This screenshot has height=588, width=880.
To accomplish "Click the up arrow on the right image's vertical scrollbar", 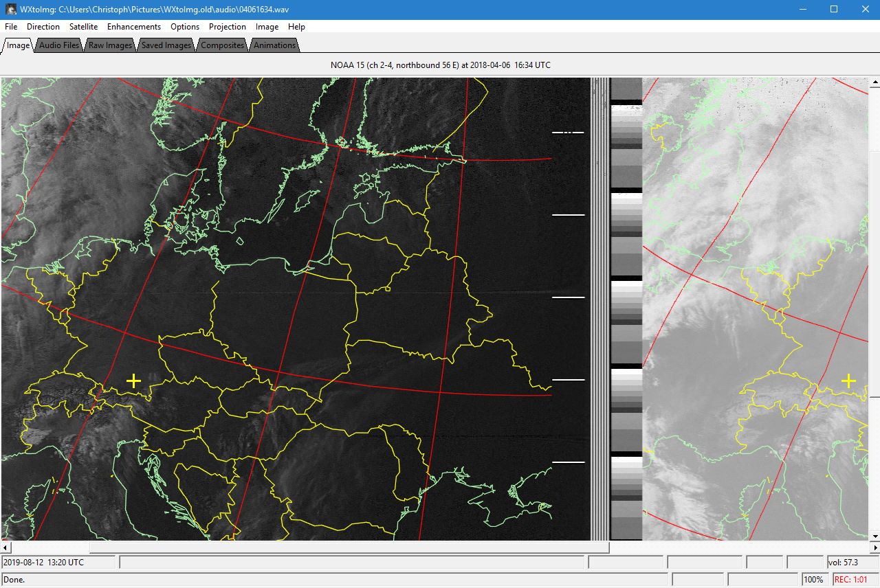I will click(x=874, y=83).
